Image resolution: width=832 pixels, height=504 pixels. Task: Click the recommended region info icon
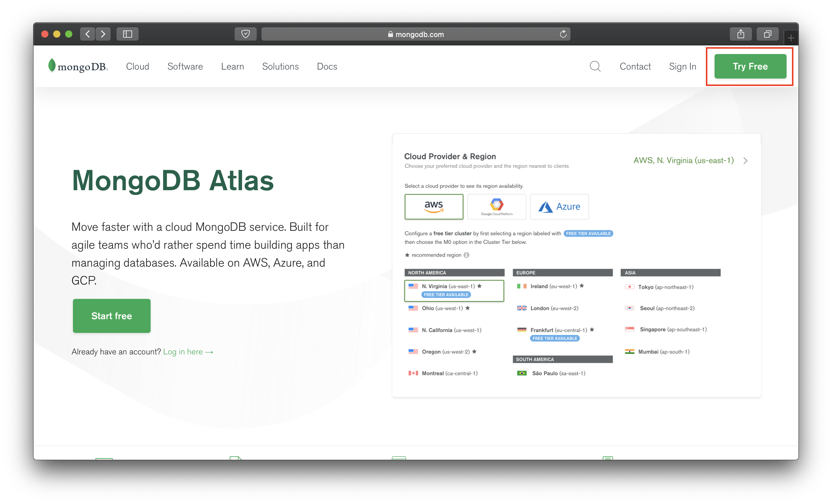click(x=466, y=255)
